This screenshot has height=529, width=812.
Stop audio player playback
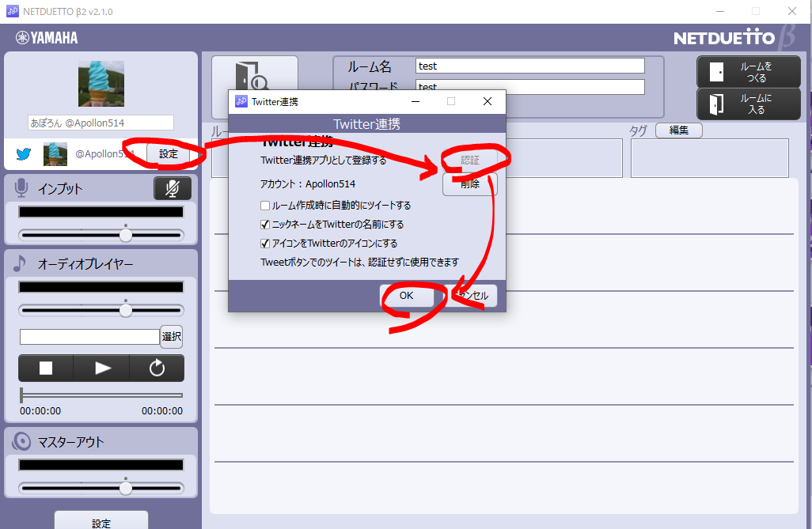click(x=46, y=368)
